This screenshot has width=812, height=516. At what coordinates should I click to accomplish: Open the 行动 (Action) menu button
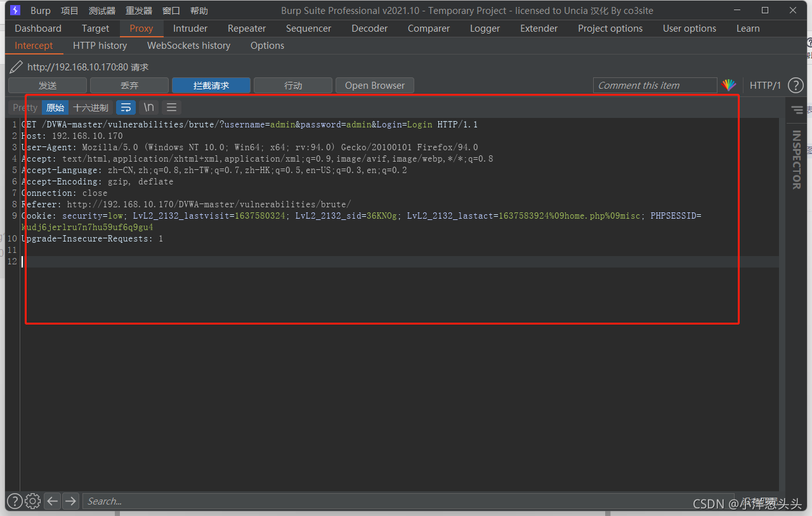(x=293, y=85)
